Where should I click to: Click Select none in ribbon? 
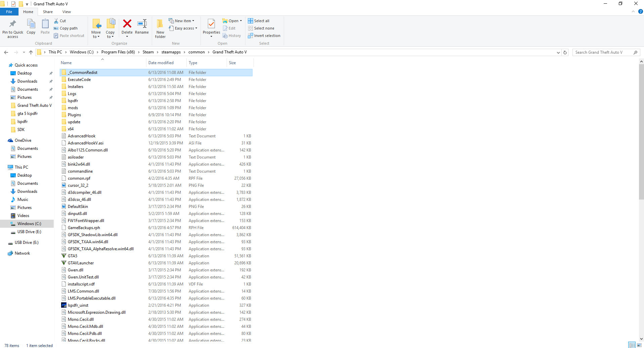pyautogui.click(x=261, y=28)
